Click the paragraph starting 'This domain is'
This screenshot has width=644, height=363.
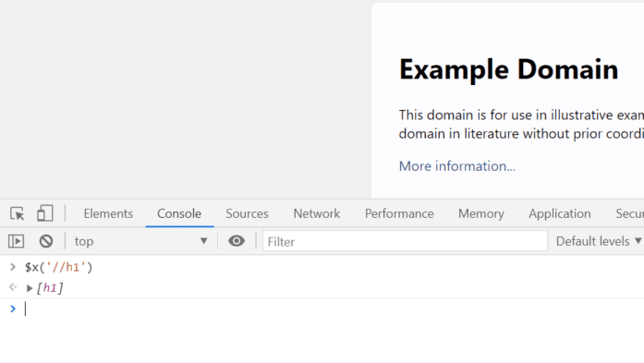521,124
